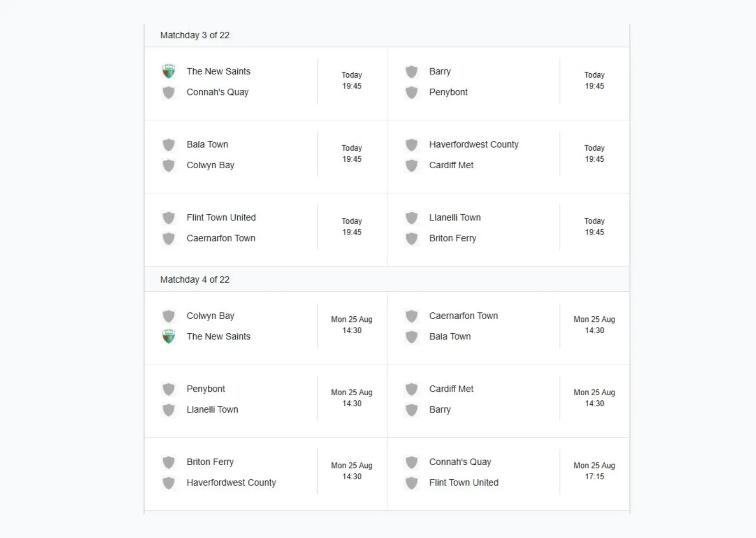Click Caernarfon Town shield icon in Matchday 4
This screenshot has width=756, height=538.
[412, 316]
